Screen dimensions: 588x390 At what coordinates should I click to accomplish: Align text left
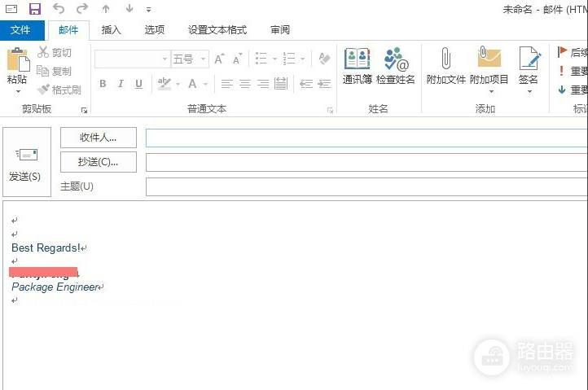[227, 84]
